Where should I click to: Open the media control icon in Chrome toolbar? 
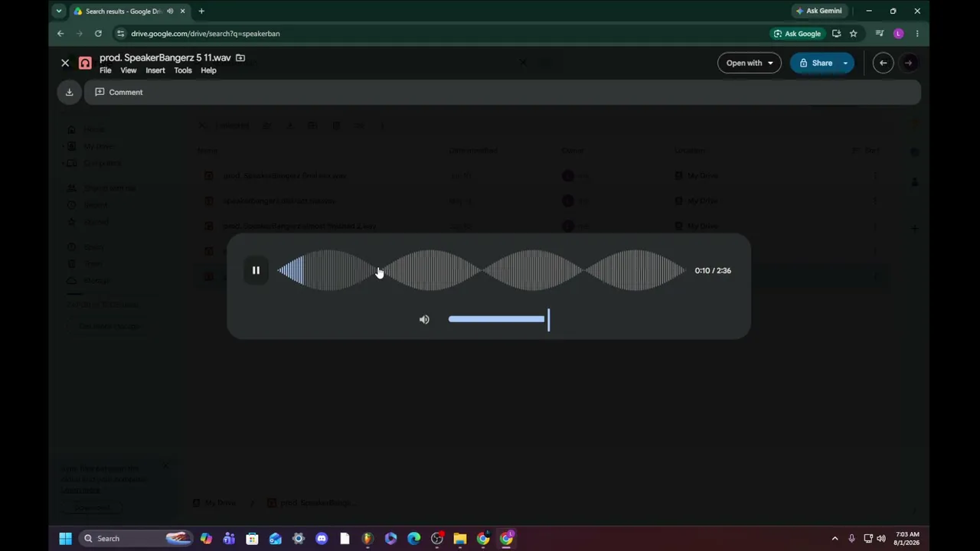(880, 34)
